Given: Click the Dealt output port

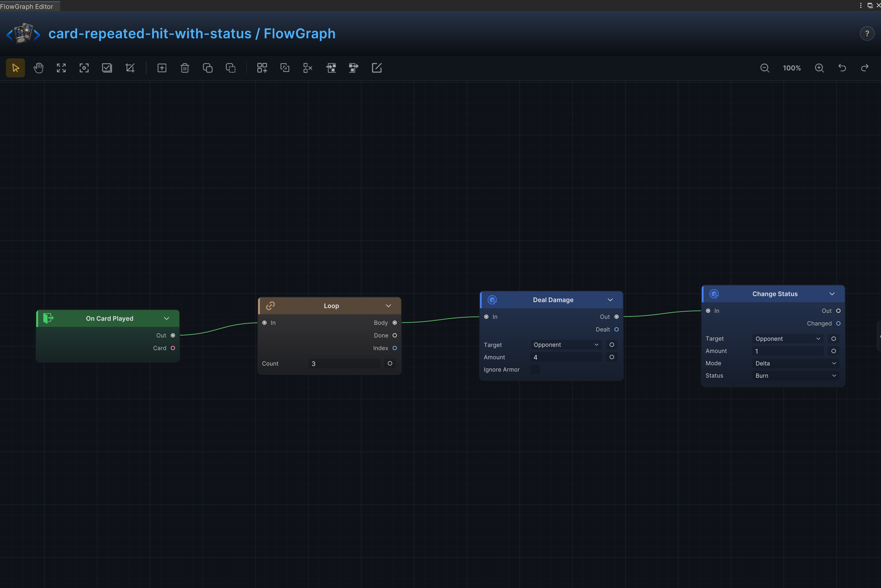Looking at the screenshot, I should coord(617,329).
